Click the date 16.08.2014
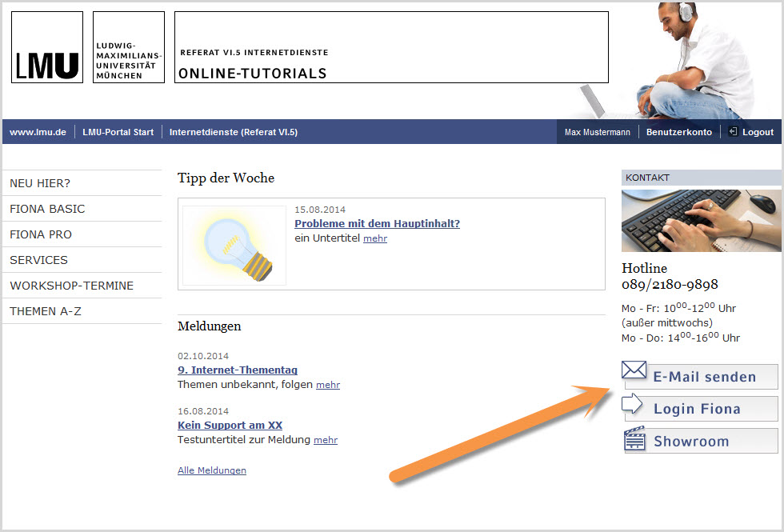Viewport: 784px width, 532px height. pyautogui.click(x=203, y=411)
